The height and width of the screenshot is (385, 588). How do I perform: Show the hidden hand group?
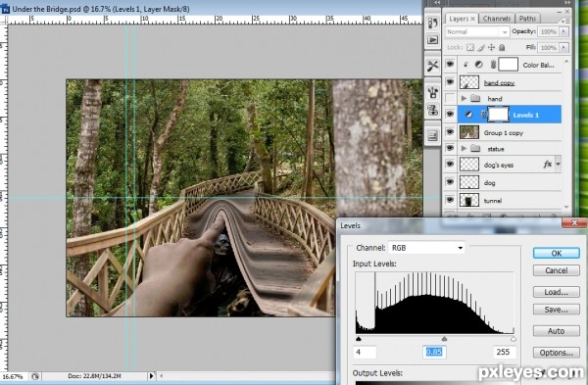(450, 99)
